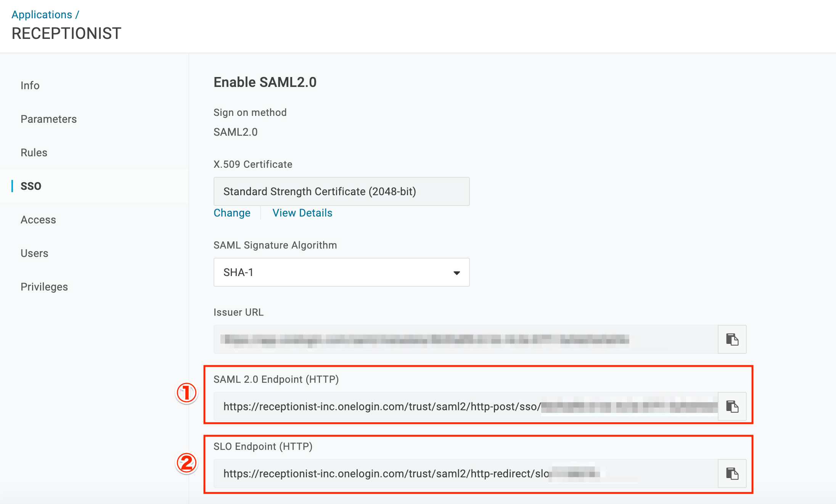Viewport: 836px width, 504px height.
Task: Copy the Issuer URL to clipboard
Action: point(732,339)
